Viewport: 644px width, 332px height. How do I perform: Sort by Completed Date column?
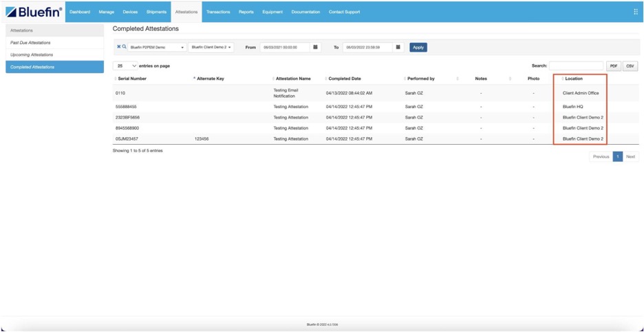pyautogui.click(x=344, y=79)
